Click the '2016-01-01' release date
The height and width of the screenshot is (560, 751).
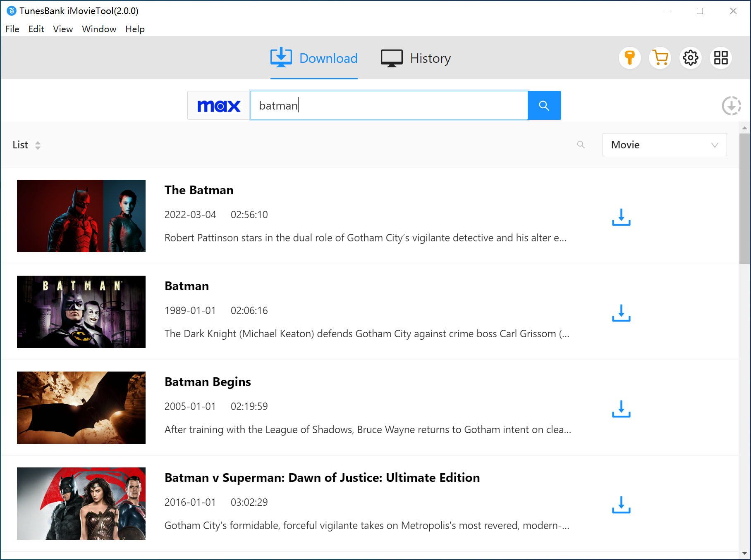190,502
